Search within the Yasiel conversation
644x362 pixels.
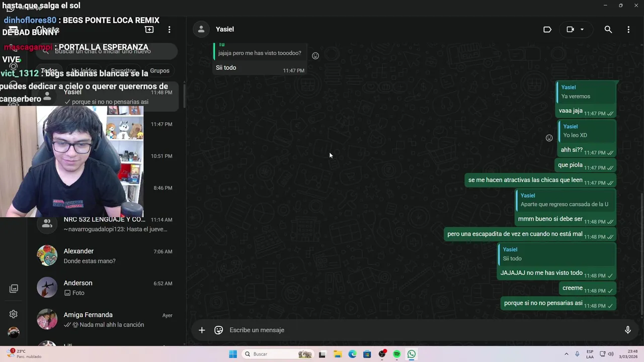608,30
